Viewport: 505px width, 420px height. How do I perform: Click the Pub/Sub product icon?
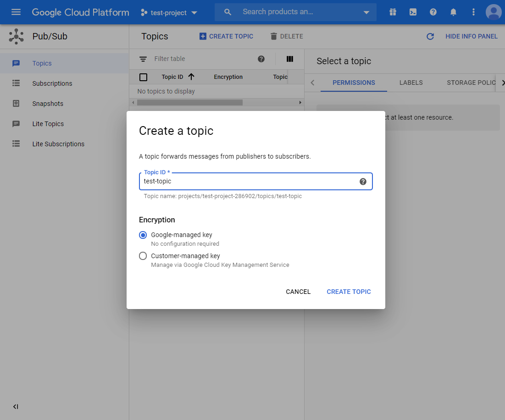point(16,36)
